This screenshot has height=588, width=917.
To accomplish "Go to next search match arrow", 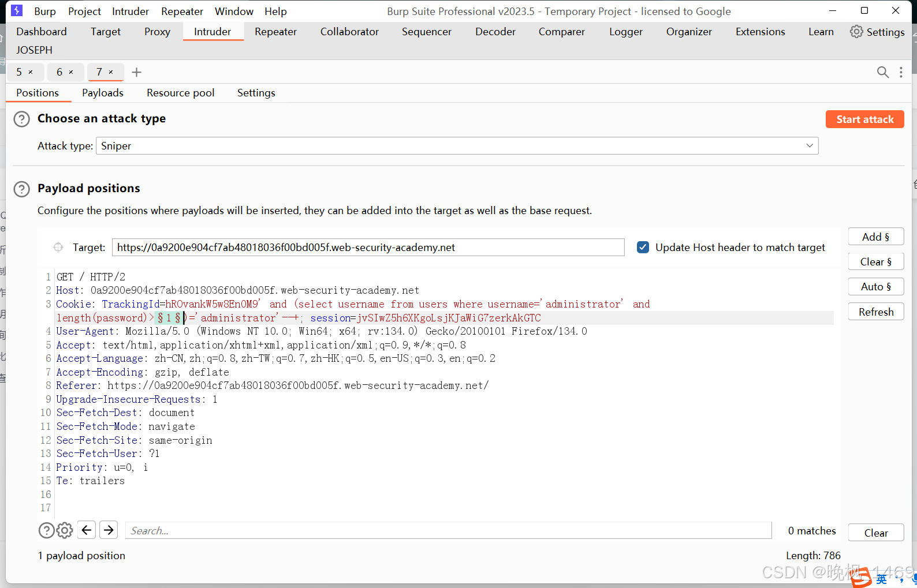I will tap(109, 530).
